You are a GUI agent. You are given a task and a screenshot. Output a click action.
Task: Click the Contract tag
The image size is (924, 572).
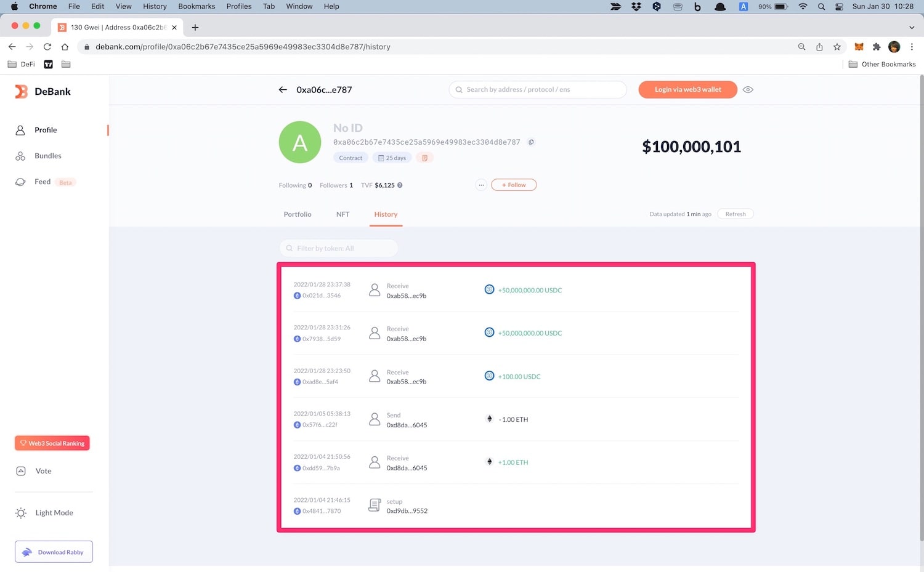[351, 158]
